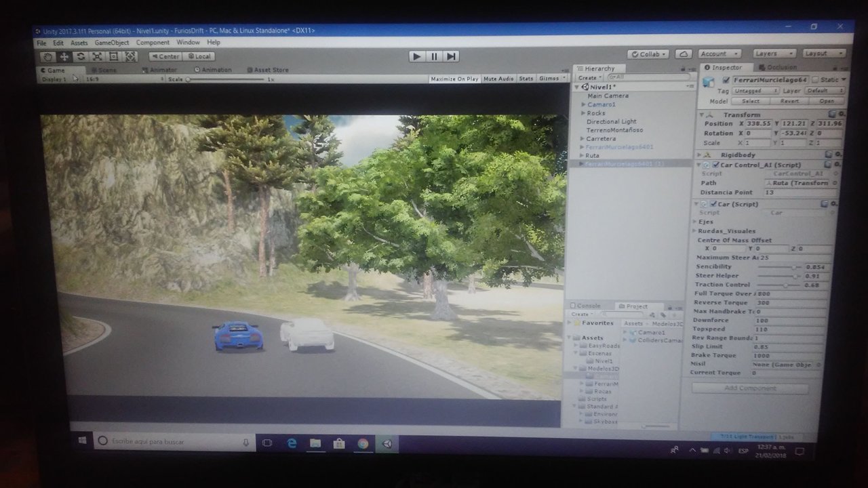This screenshot has width=868, height=488.
Task: Select the Rotate tool
Action: click(x=81, y=56)
